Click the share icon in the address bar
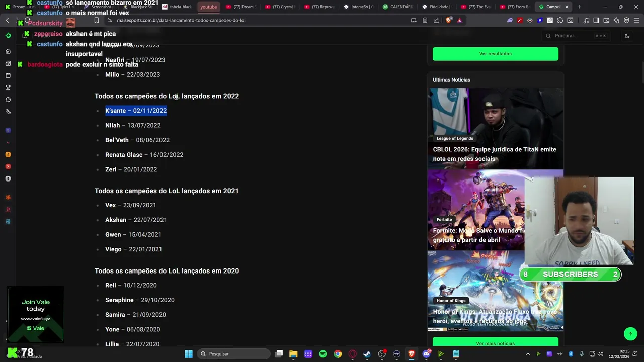 tap(436, 20)
